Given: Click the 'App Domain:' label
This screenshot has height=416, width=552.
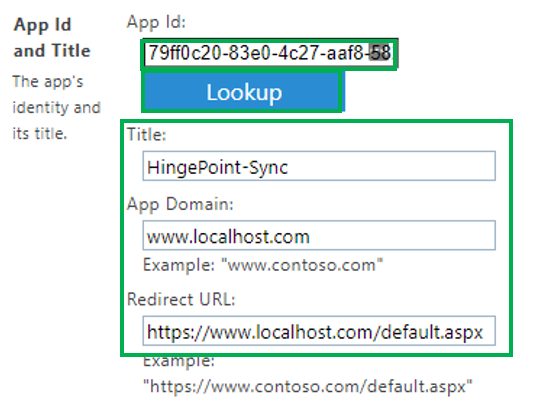Looking at the screenshot, I should (180, 204).
